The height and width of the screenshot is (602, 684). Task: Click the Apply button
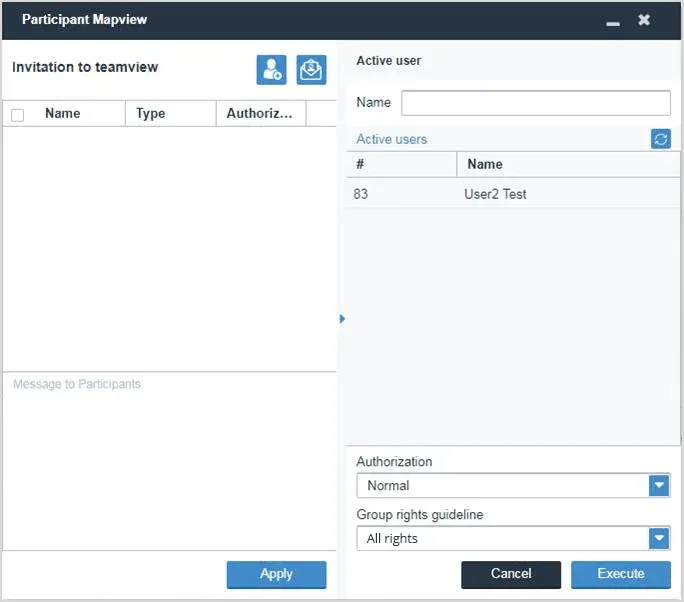click(x=276, y=575)
